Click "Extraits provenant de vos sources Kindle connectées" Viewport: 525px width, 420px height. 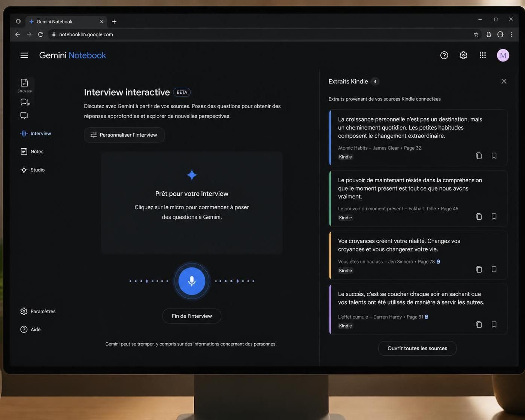[x=385, y=99]
